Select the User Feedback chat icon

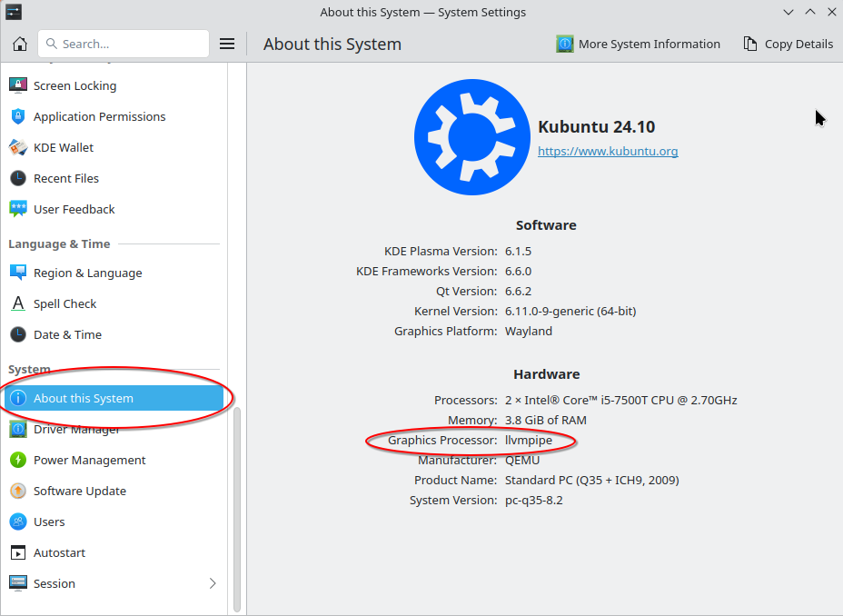[x=18, y=209]
